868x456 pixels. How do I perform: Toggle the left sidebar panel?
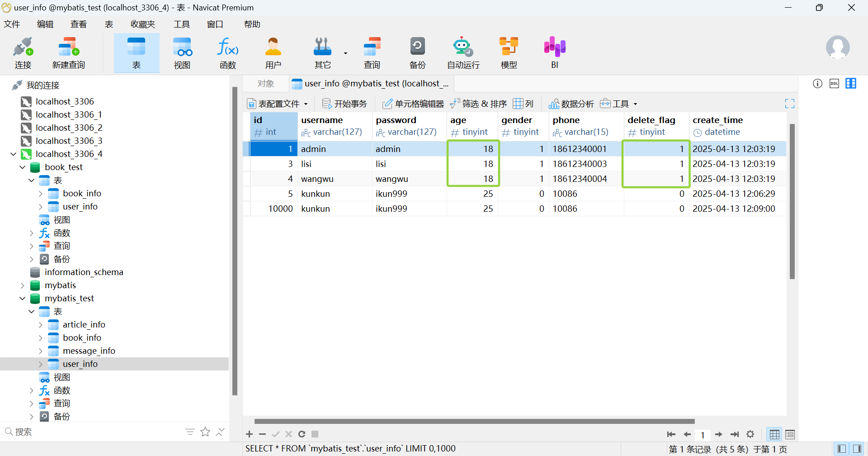point(841,449)
